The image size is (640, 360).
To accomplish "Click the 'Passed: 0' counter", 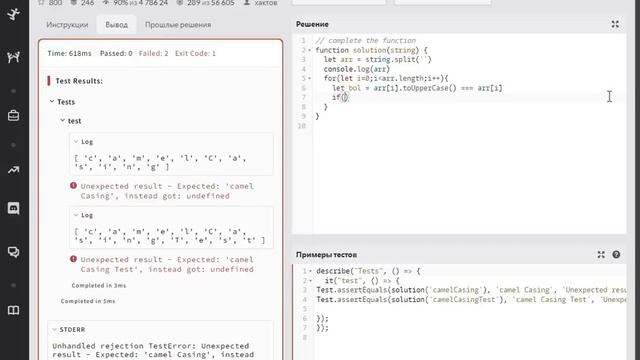I will click(116, 53).
